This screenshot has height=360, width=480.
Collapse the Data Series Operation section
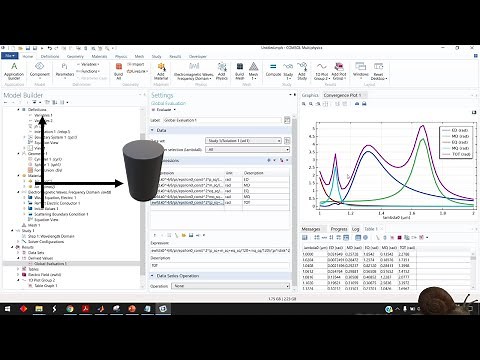[153, 276]
